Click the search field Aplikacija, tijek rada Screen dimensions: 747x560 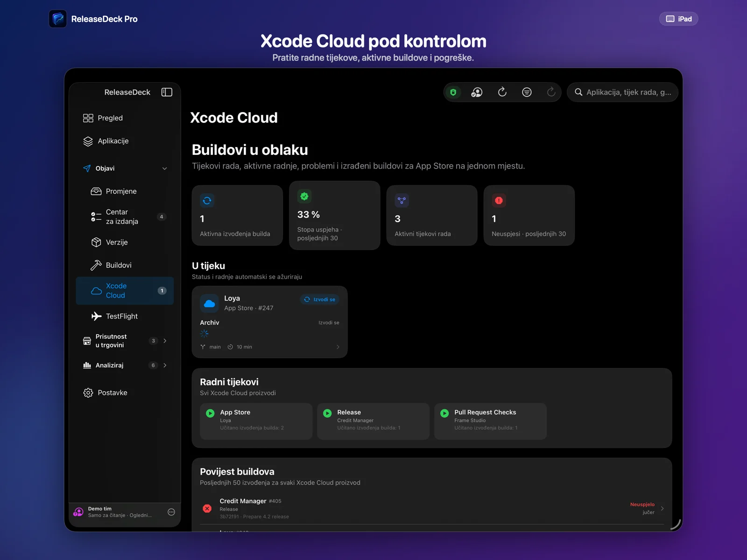[x=622, y=92]
